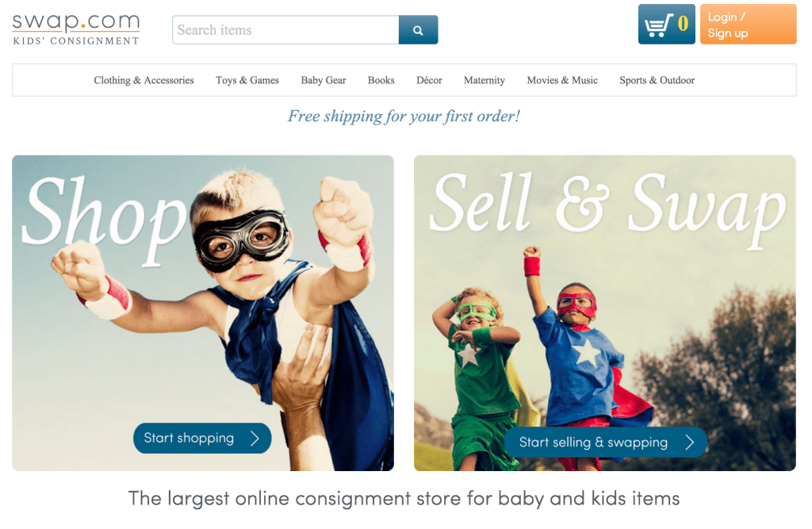The image size is (812, 529).
Task: Click the Start shopping button
Action: pyautogui.click(x=202, y=439)
